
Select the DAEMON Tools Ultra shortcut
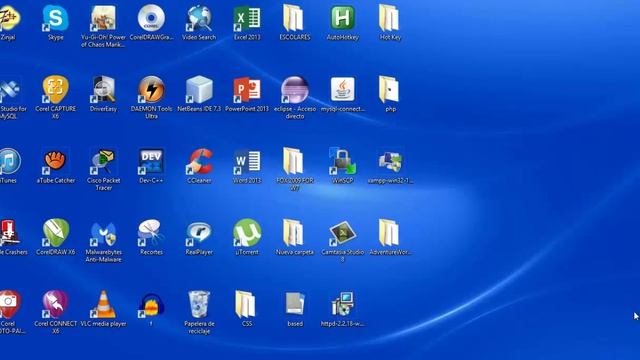151,90
